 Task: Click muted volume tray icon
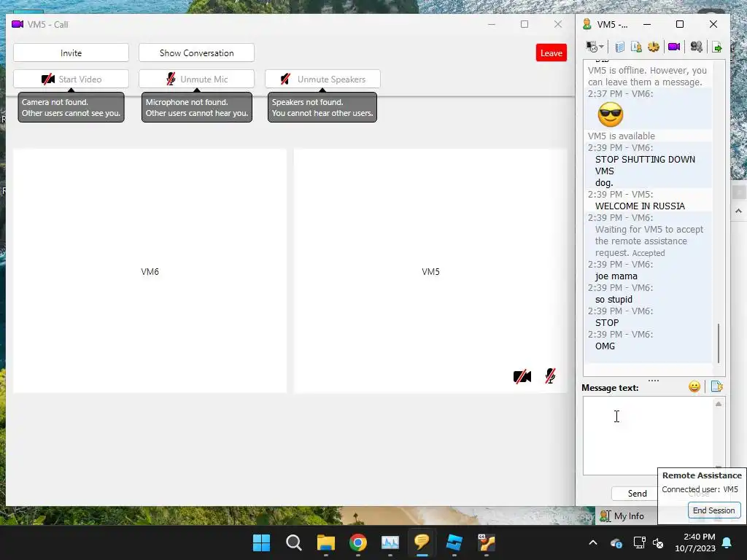click(659, 542)
